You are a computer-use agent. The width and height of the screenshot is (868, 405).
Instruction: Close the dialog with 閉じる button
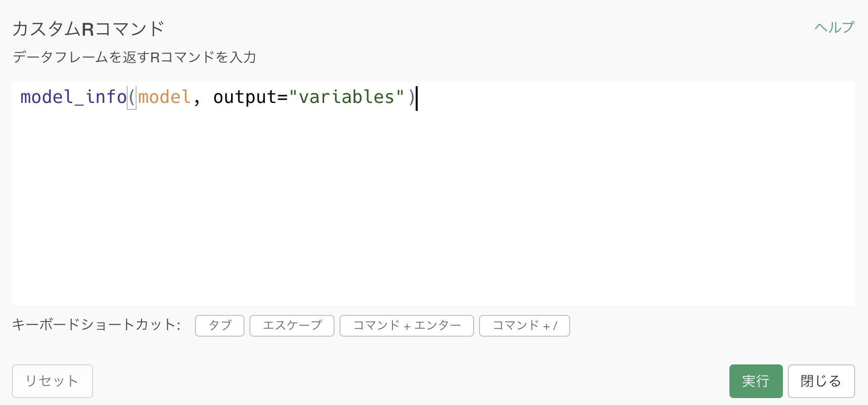tap(821, 381)
